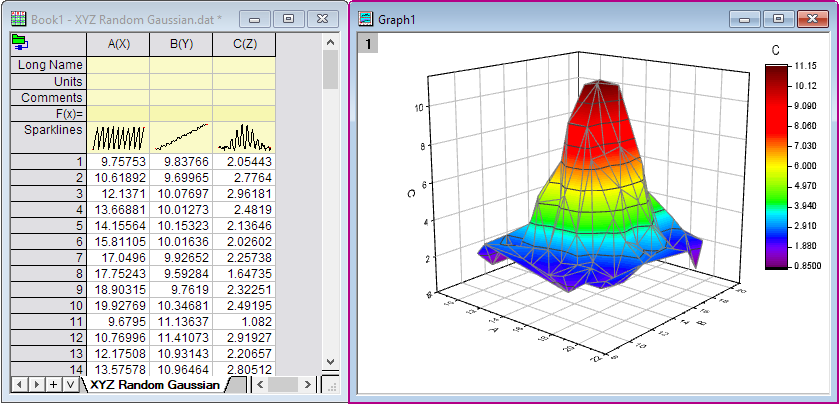Click column A sparkline thumbnail
Image resolution: width=840 pixels, height=404 pixels.
point(117,137)
